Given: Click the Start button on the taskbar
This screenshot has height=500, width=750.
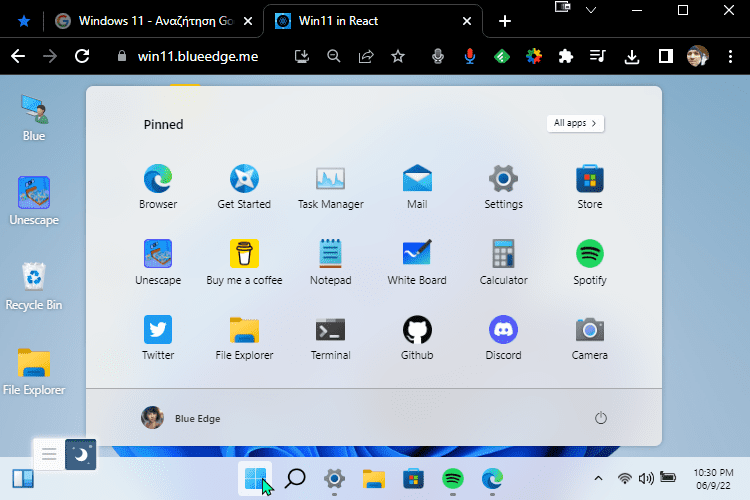Looking at the screenshot, I should click(255, 478).
